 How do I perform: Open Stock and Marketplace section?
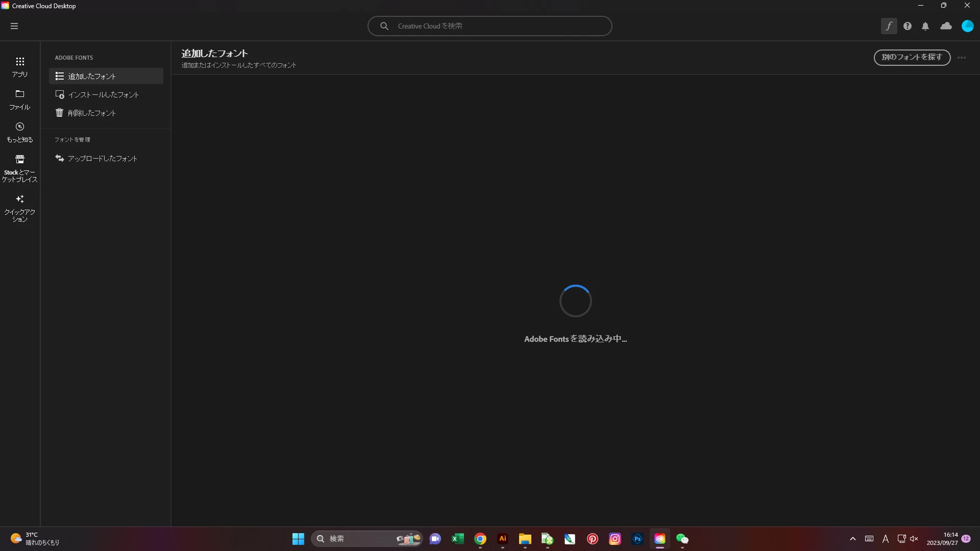pos(20,168)
